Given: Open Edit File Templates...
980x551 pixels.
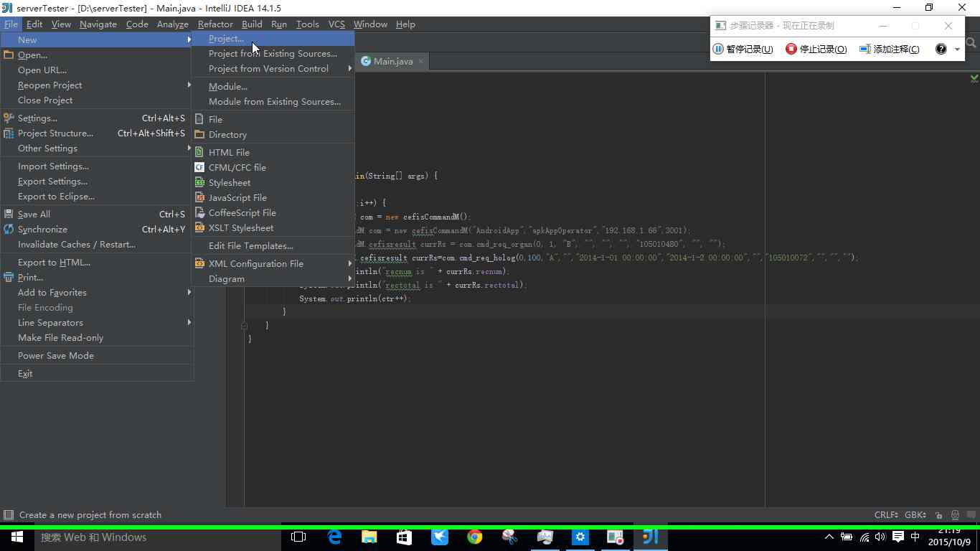Looking at the screenshot, I should [273, 246].
